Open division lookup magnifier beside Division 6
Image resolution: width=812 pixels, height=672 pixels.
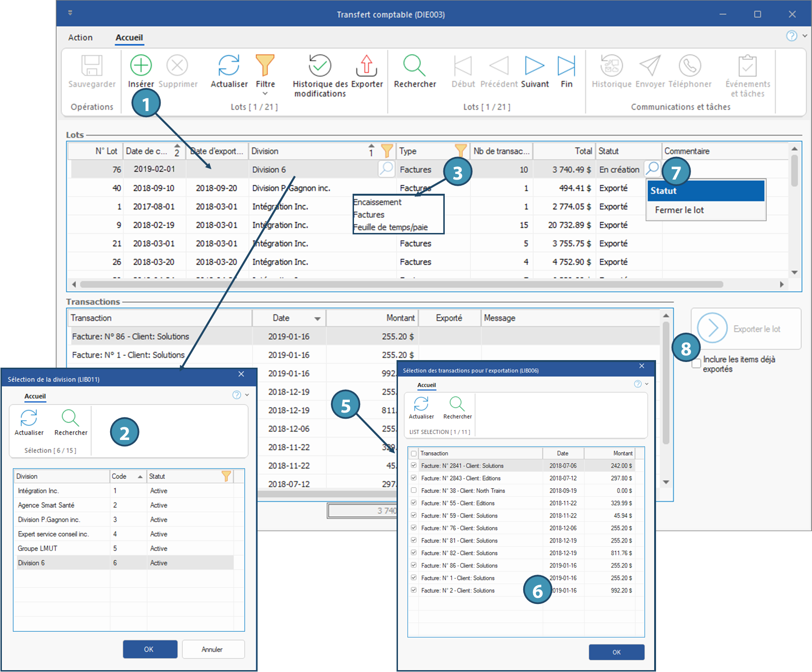tap(386, 169)
